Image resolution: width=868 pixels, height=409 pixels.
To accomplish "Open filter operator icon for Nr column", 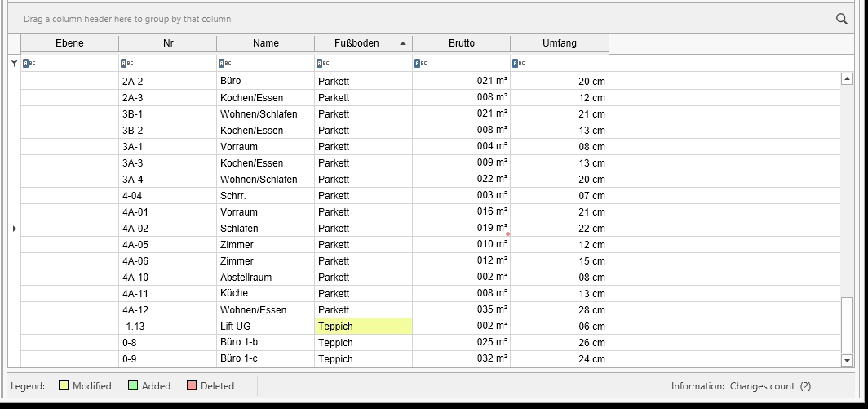I will (126, 64).
